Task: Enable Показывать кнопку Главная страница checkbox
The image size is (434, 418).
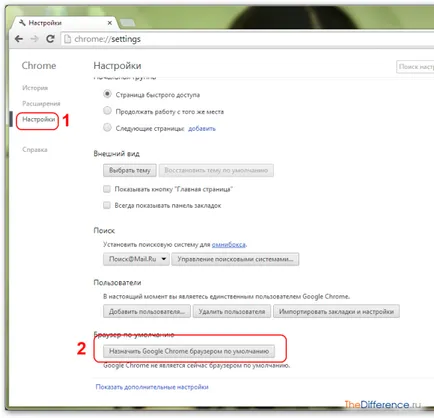Action: [x=107, y=189]
